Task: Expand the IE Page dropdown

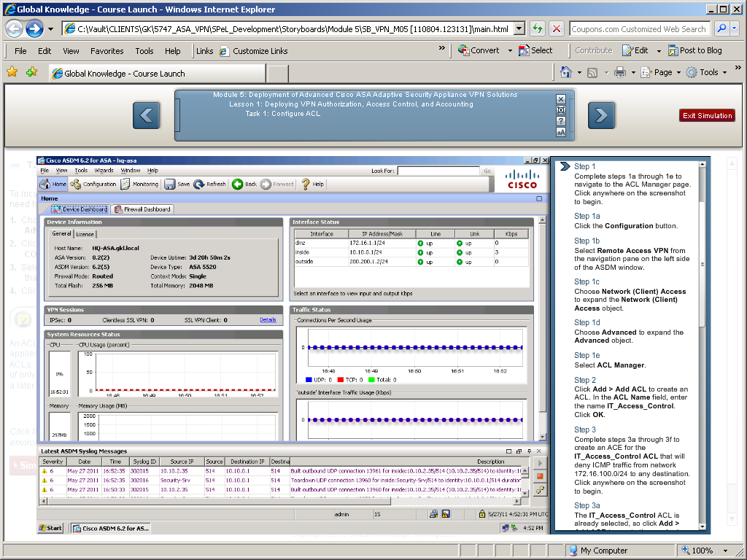Action: [679, 72]
